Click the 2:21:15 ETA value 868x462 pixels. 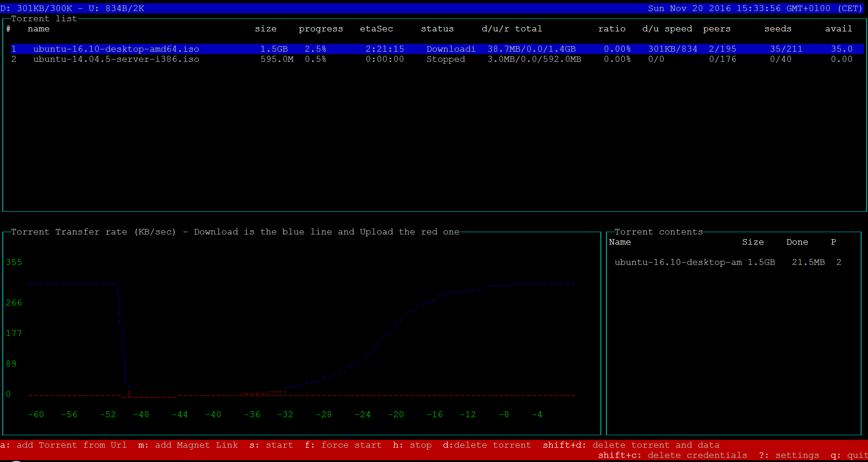(x=385, y=49)
